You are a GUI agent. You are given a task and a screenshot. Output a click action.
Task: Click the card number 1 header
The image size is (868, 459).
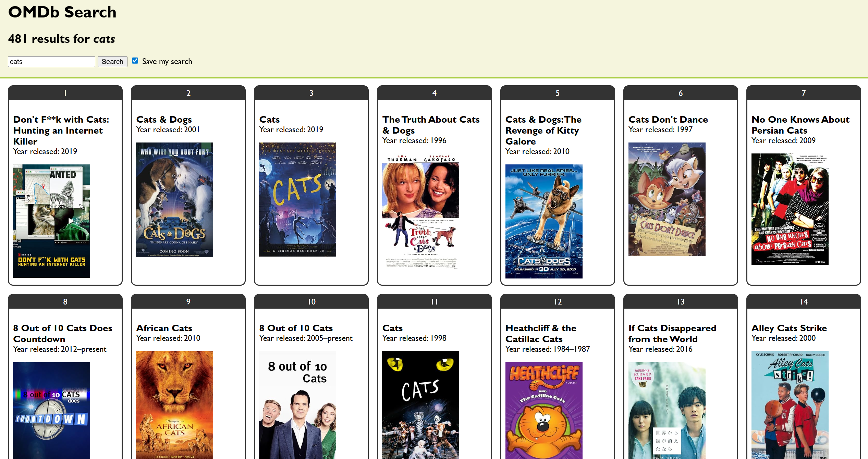pos(65,93)
